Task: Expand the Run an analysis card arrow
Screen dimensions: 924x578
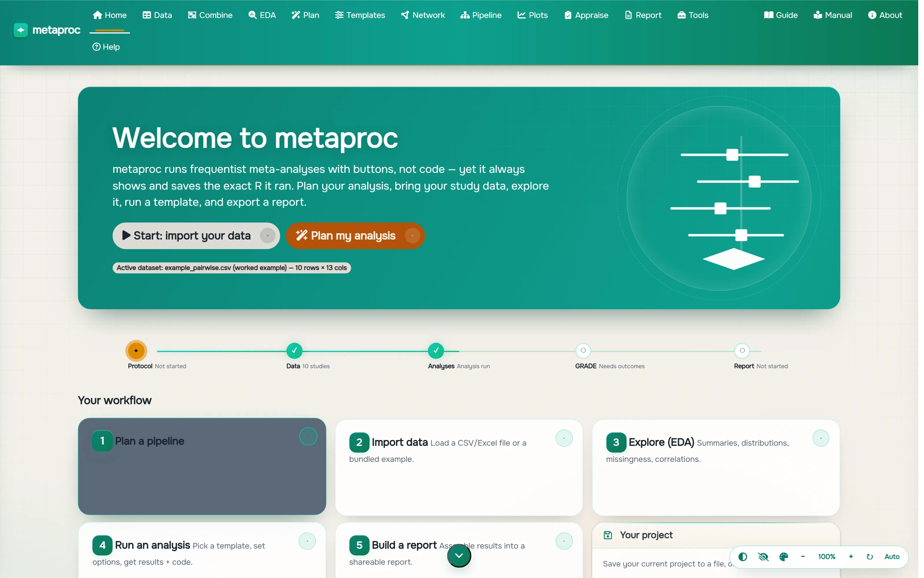Action: click(x=307, y=541)
